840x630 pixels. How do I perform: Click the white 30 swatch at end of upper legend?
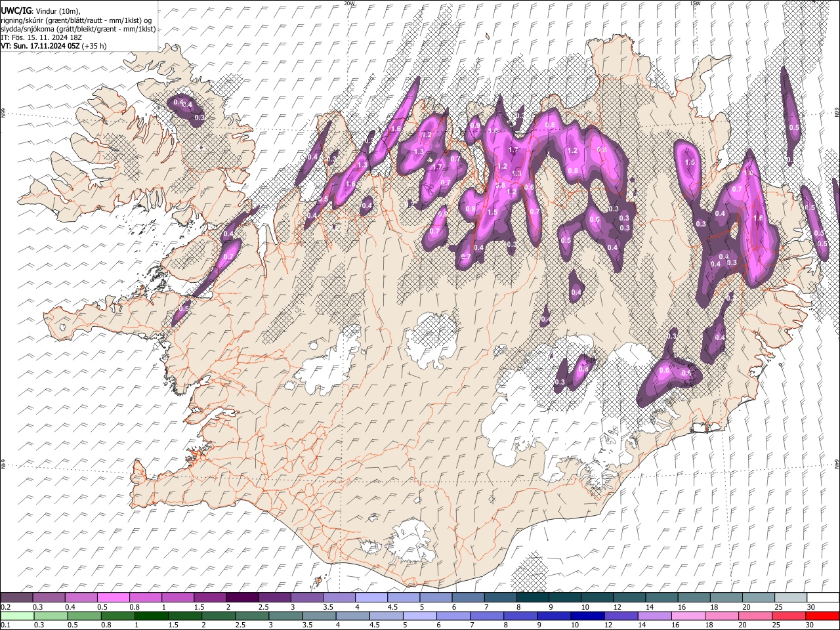(822, 597)
